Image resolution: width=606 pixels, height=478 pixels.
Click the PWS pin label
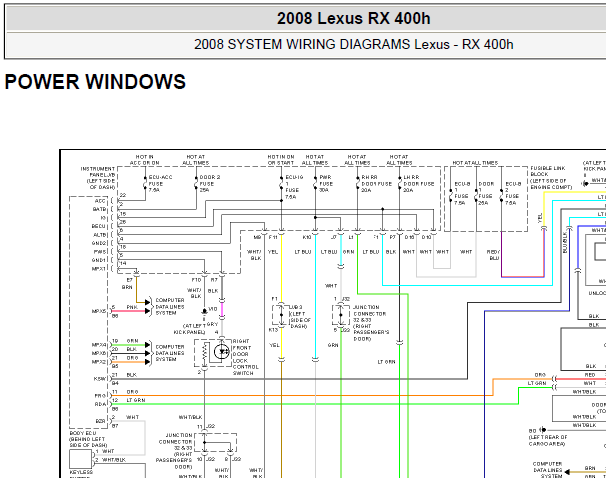coord(100,252)
